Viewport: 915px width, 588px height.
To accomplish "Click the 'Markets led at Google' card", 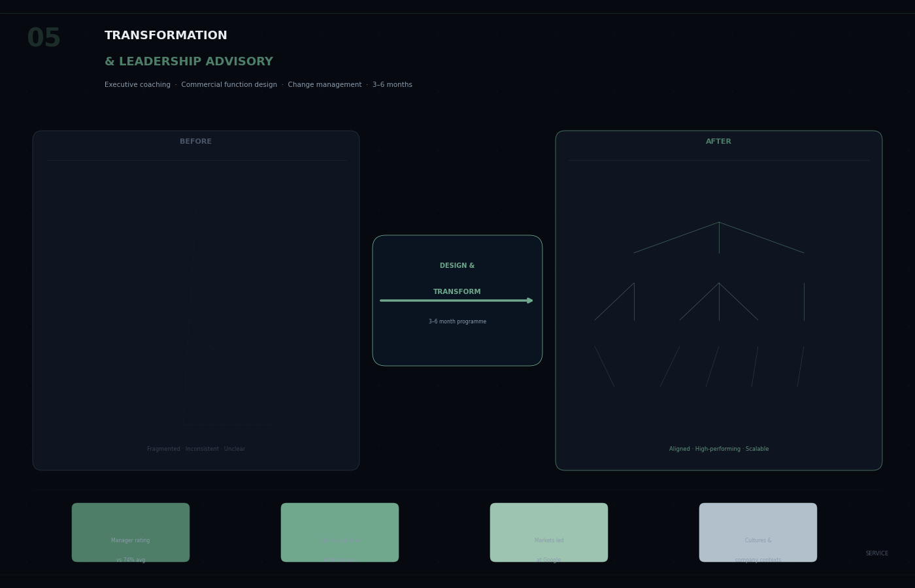I will [x=549, y=532].
